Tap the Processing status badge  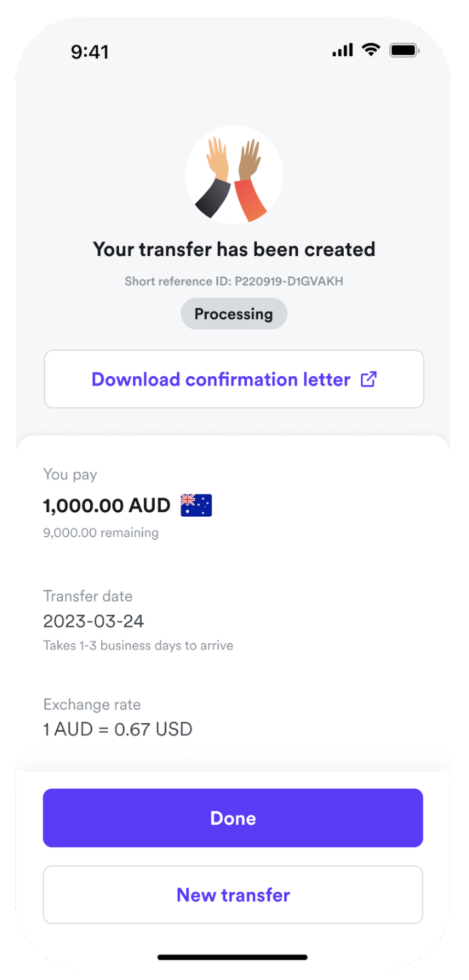(x=234, y=314)
